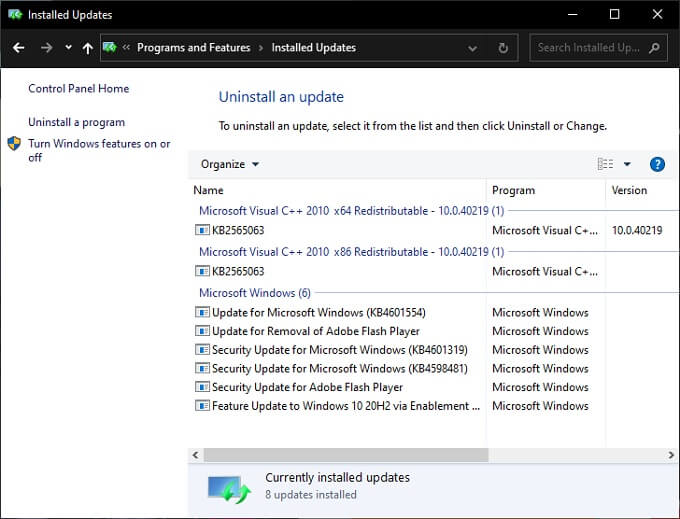Open the recent locations dropdown arrow

[x=68, y=47]
